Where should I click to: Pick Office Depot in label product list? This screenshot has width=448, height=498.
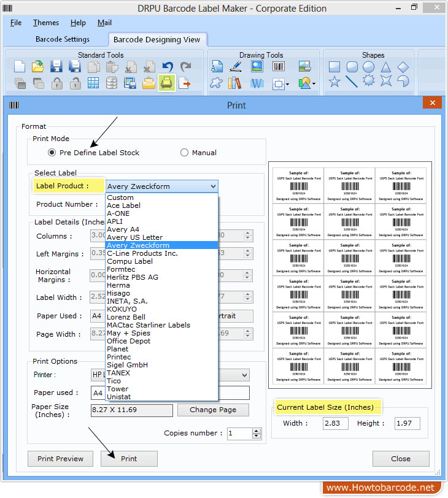click(x=128, y=341)
